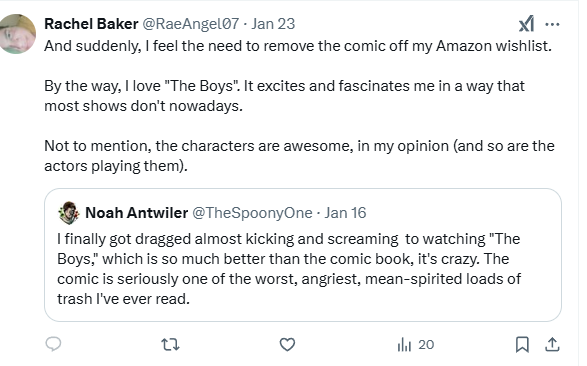Open the three-dot more options menu

[x=552, y=25]
